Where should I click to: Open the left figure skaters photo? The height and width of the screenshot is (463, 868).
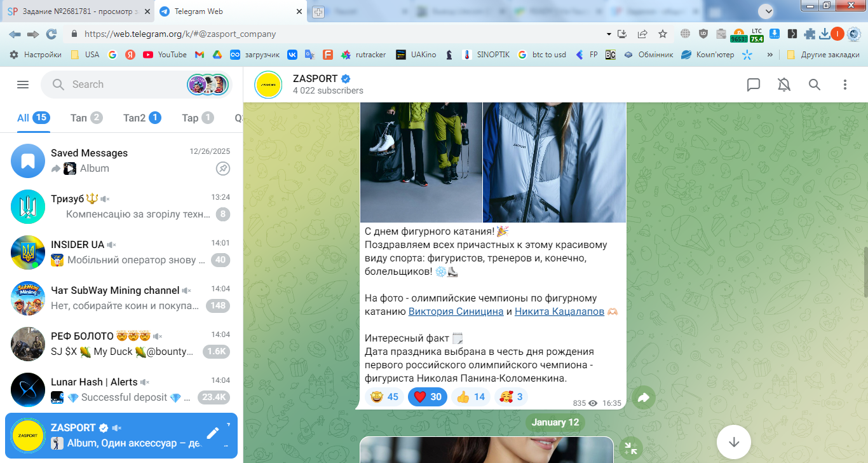(421, 162)
